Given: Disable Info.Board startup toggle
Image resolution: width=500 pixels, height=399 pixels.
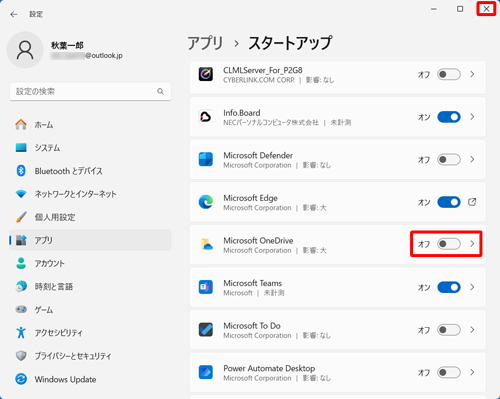Looking at the screenshot, I should coord(449,117).
